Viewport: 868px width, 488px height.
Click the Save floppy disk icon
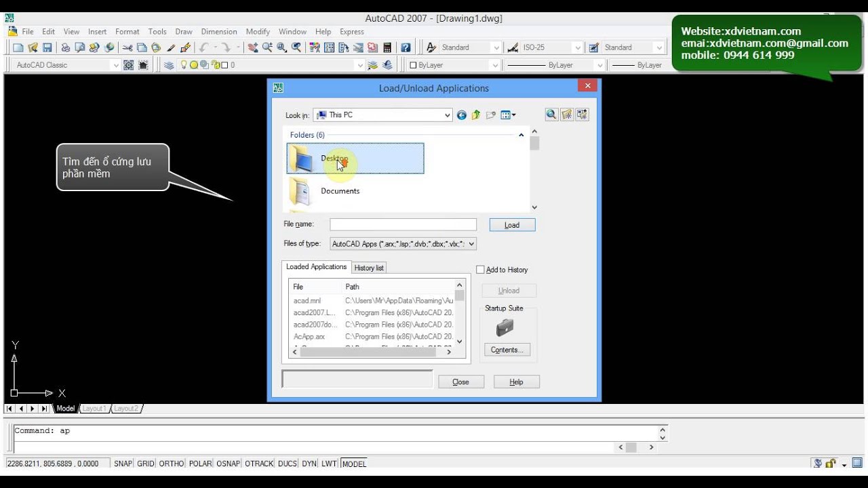point(47,47)
